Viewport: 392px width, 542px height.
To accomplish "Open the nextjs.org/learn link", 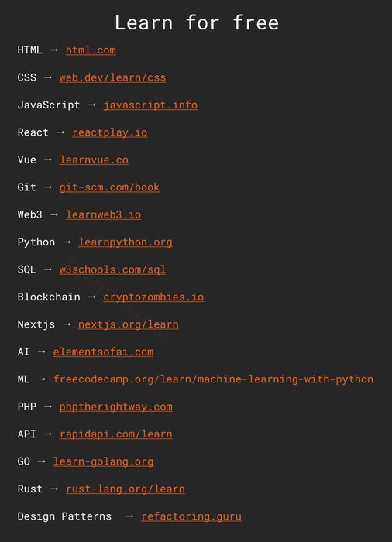I will click(x=129, y=324).
